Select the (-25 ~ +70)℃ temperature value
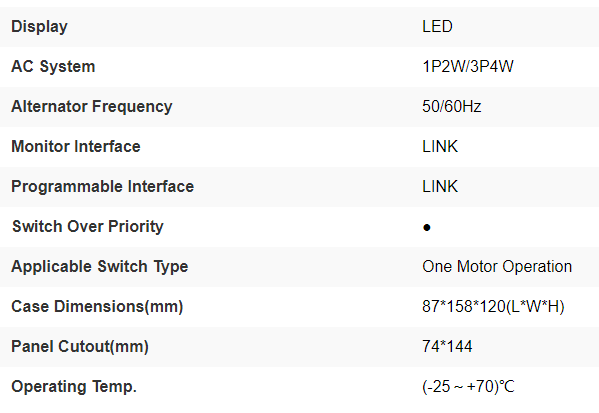The image size is (599, 413). point(468,387)
